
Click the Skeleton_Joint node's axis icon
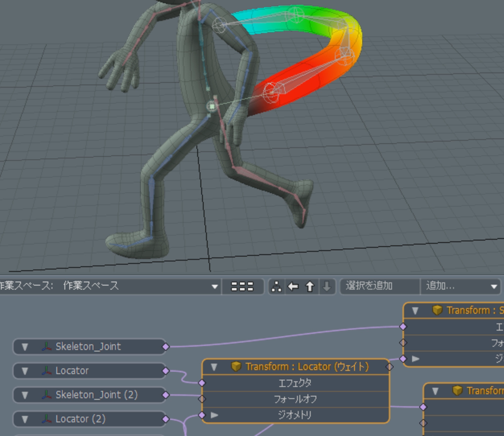[x=47, y=347]
